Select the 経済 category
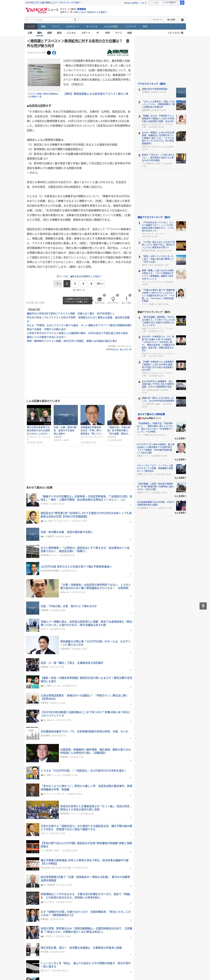Image resolution: width=210 pixels, height=980 pixels. 59,33
